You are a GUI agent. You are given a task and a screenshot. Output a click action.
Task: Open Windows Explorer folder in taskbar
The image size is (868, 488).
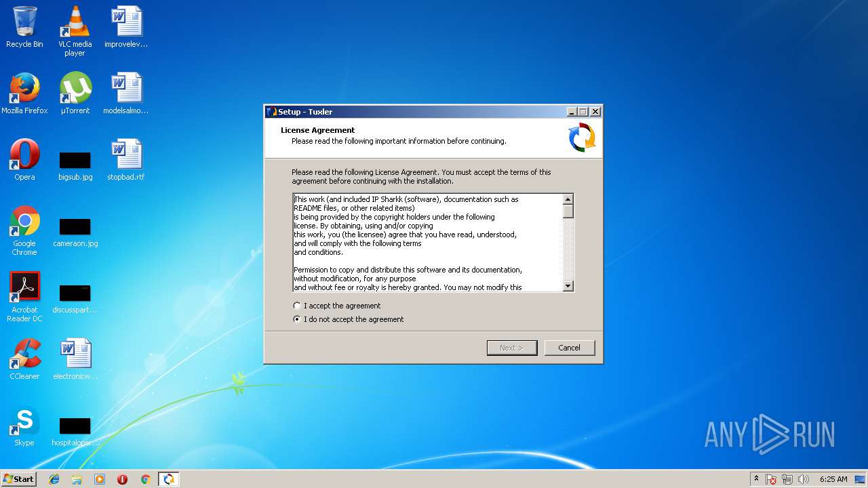[x=77, y=479]
